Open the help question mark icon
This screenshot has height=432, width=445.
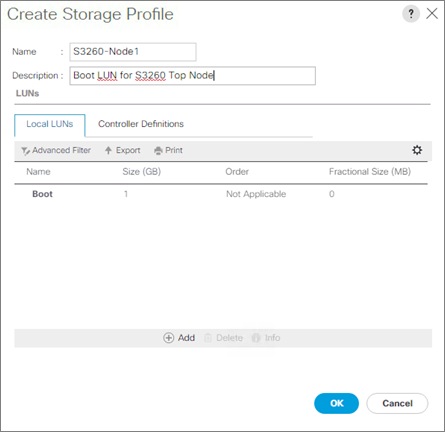pyautogui.click(x=411, y=14)
